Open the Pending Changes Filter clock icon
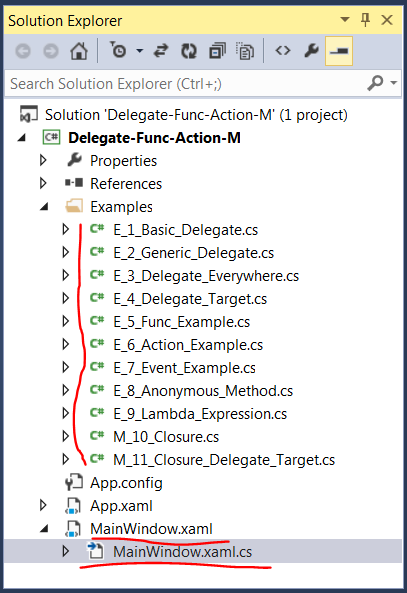The image size is (407, 593). [x=118, y=51]
